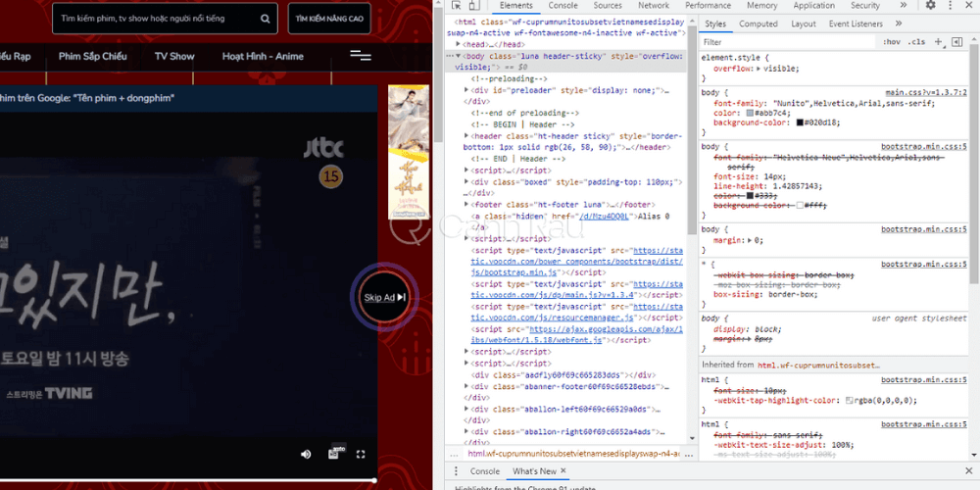Expand the div id preloader node
The height and width of the screenshot is (490, 980).
pos(466,90)
